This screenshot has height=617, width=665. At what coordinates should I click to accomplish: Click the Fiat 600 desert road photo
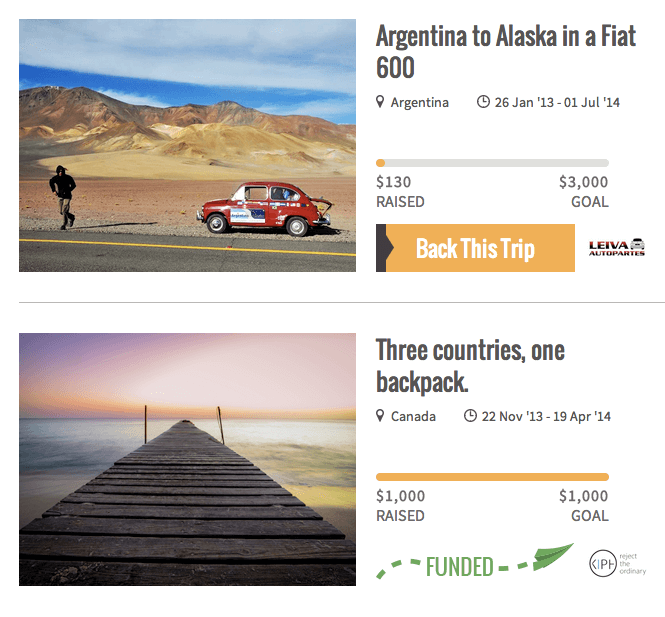[x=187, y=145]
